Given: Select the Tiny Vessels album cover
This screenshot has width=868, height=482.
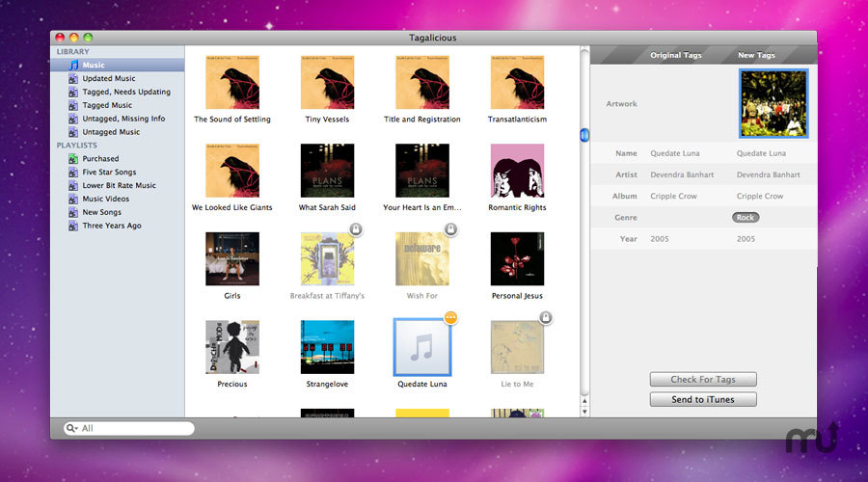Looking at the screenshot, I should [x=327, y=83].
